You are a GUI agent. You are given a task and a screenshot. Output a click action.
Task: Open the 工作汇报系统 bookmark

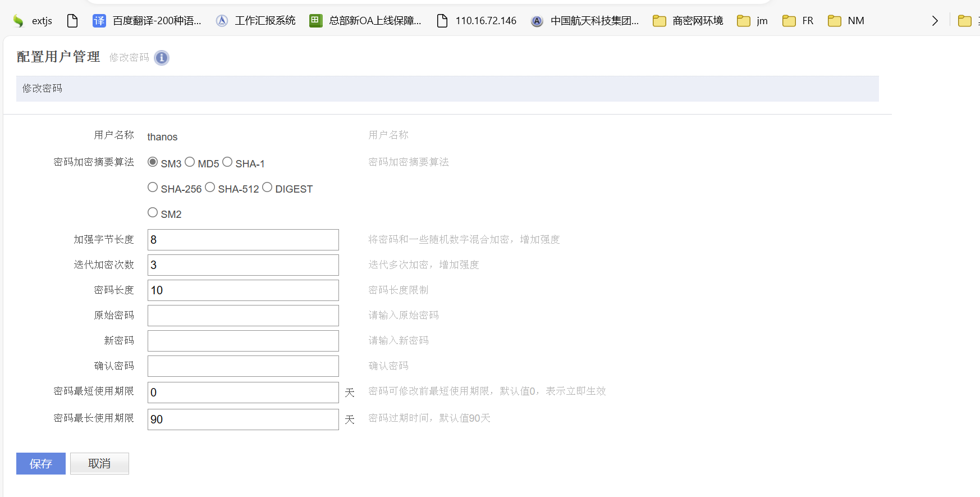(x=256, y=21)
